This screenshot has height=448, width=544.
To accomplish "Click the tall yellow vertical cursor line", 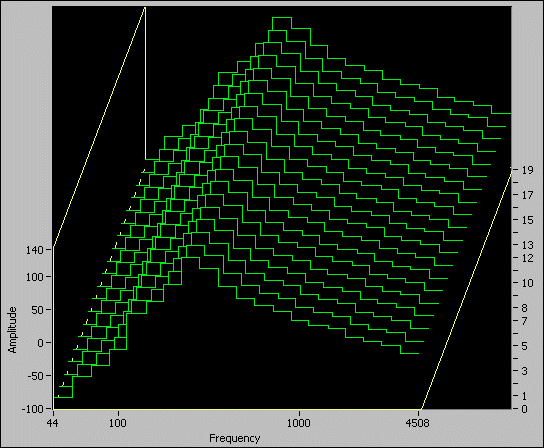I will click(x=145, y=83).
